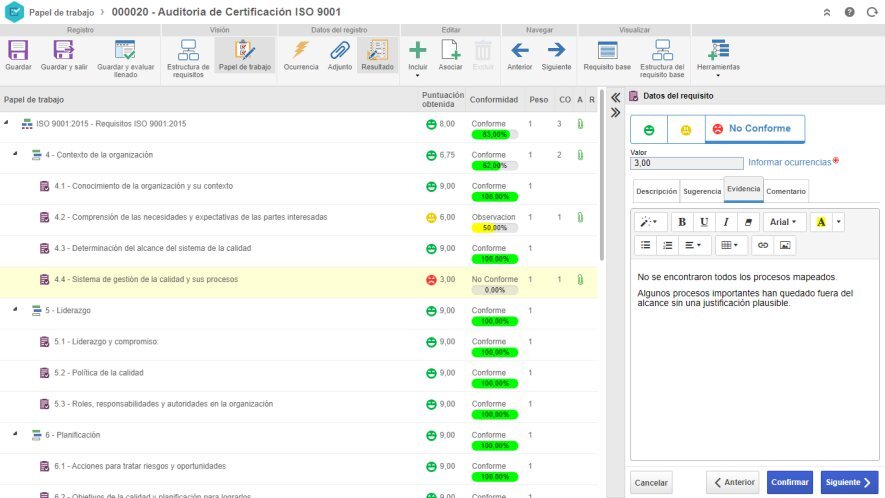This screenshot has height=498, width=885.
Task: Select the yellow Observación face rating
Action: tap(686, 129)
